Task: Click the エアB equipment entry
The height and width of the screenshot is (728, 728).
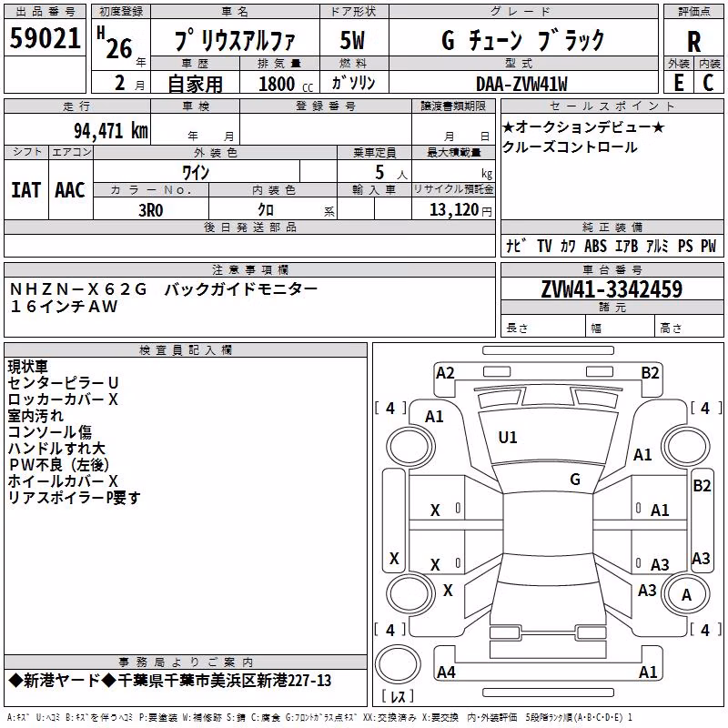Action: pyautogui.click(x=626, y=246)
